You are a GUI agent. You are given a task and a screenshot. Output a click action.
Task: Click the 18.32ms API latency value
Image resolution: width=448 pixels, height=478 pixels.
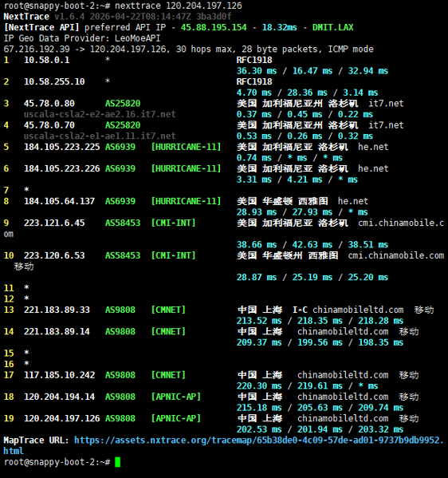279,27
